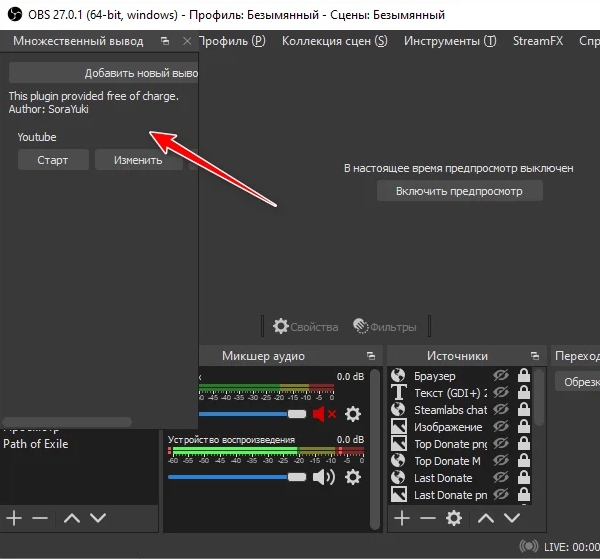The image size is (600, 559).
Task: Undock the Множественный вывод panel
Action: [x=165, y=41]
